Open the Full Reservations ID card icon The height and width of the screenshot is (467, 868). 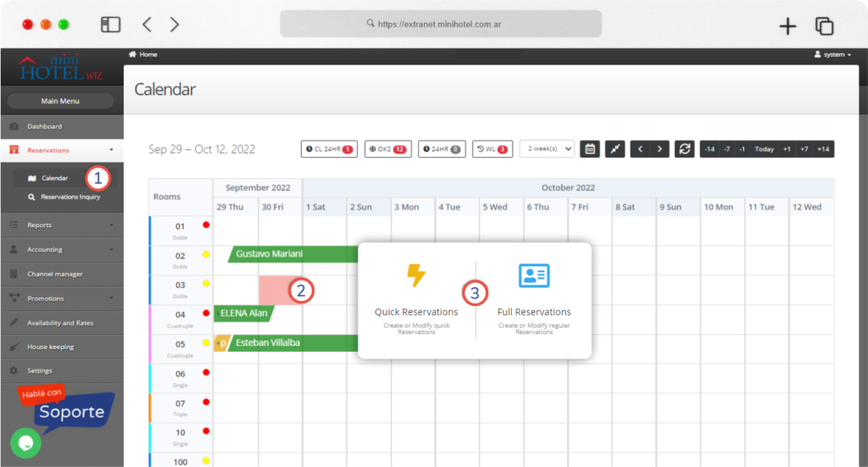point(534,275)
